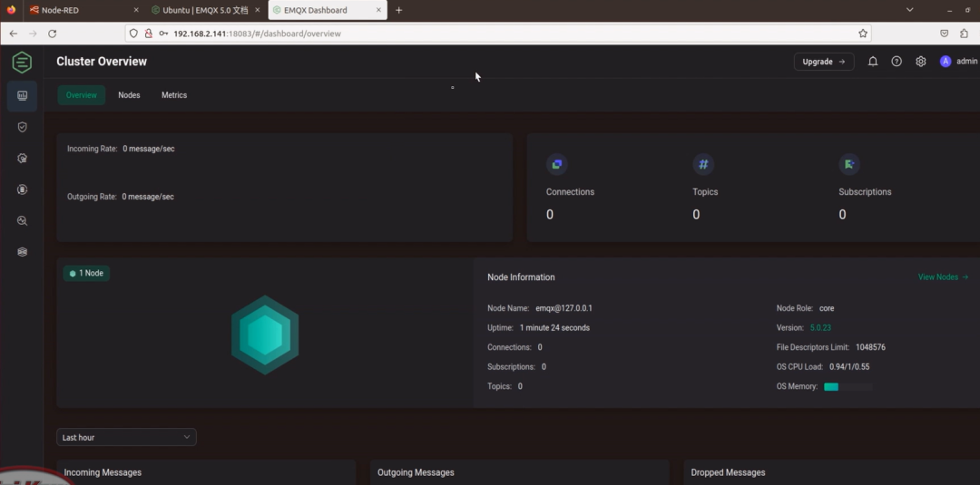Click the Outgoing Rate value
This screenshot has height=485, width=980.
148,197
